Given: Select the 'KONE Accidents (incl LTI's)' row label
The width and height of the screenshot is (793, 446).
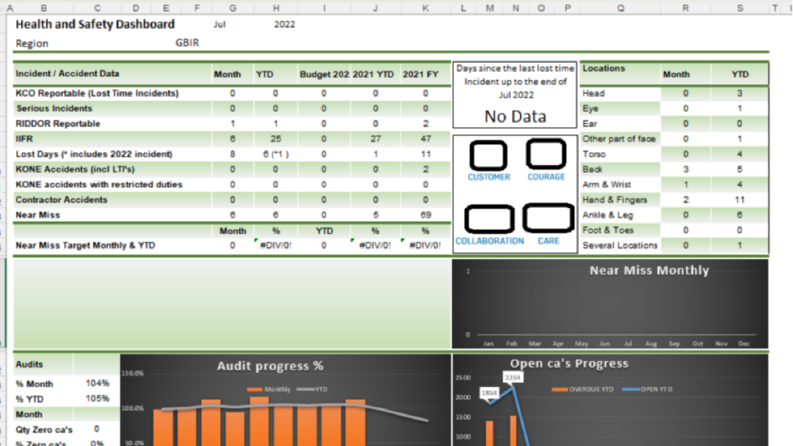Looking at the screenshot, I should click(x=75, y=169).
